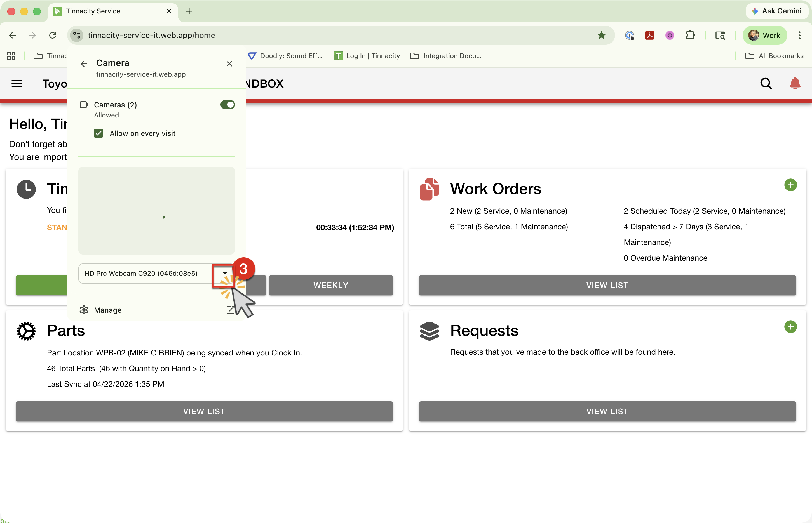
Task: Click the search magnifier icon
Action: [766, 84]
